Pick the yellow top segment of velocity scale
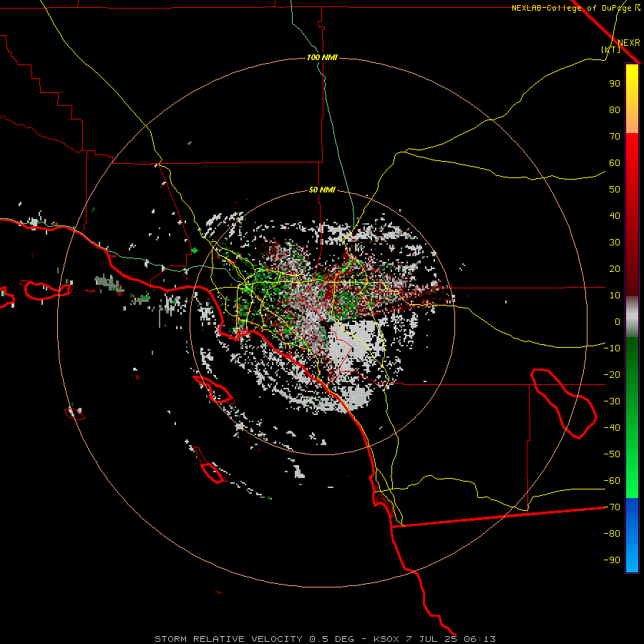644x644 pixels. click(x=632, y=99)
